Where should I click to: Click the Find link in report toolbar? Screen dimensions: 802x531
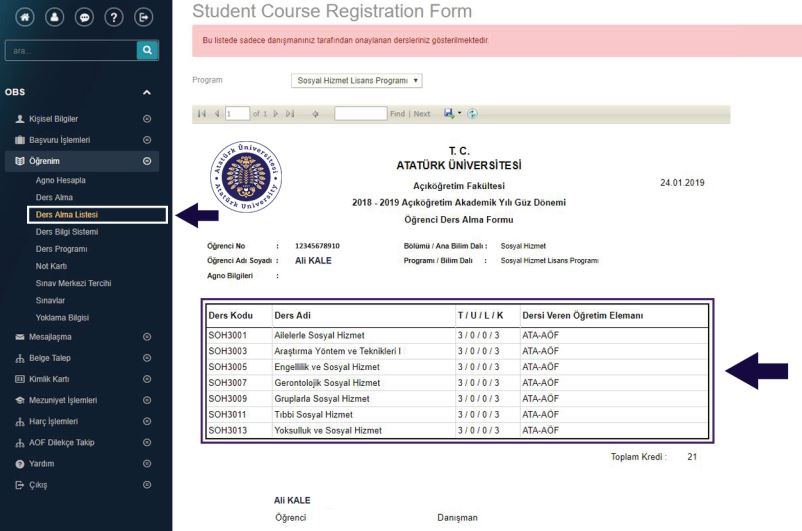[397, 114]
